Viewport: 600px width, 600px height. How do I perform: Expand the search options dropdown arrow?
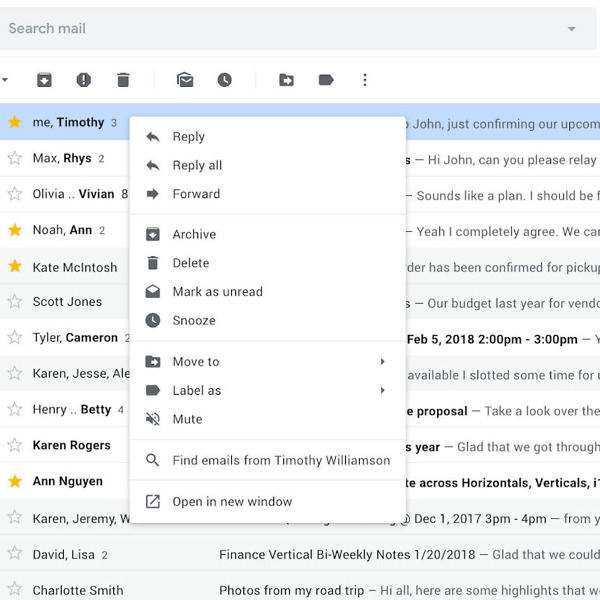[x=572, y=29]
